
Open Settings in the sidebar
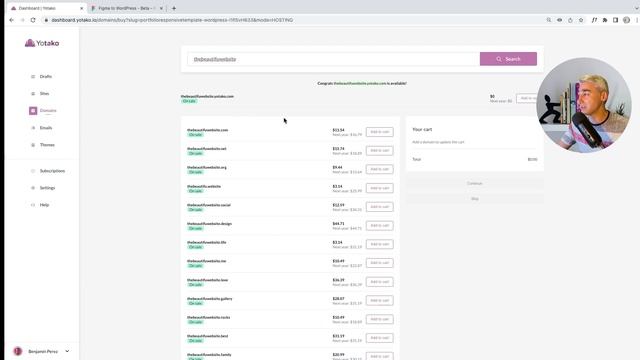pyautogui.click(x=47, y=188)
